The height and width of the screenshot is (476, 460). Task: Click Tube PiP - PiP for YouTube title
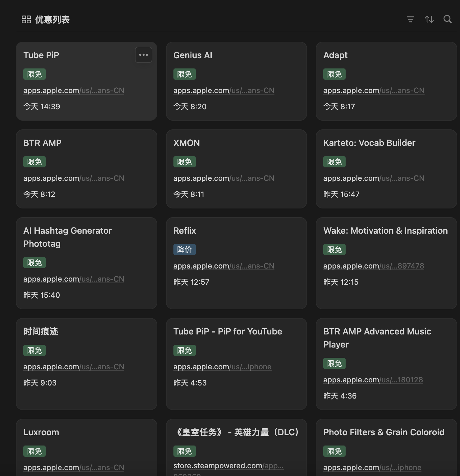pos(228,331)
